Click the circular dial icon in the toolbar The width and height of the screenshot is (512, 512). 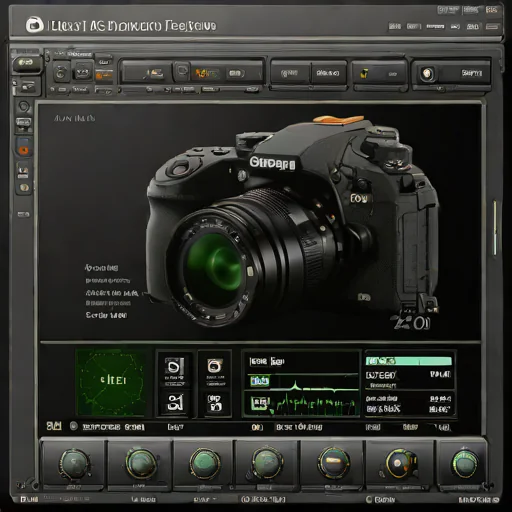61,72
